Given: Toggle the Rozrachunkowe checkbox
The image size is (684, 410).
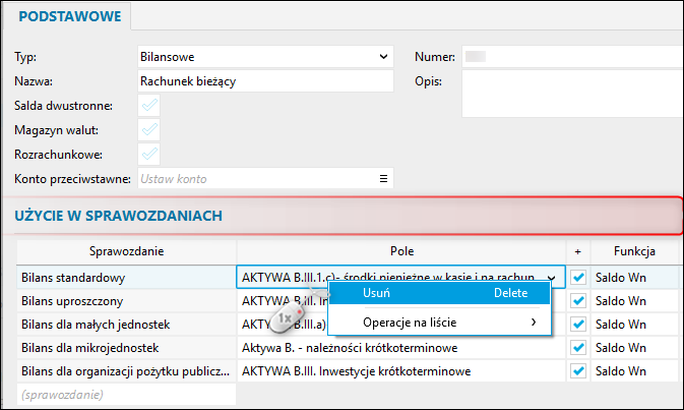Looking at the screenshot, I should coord(149,154).
